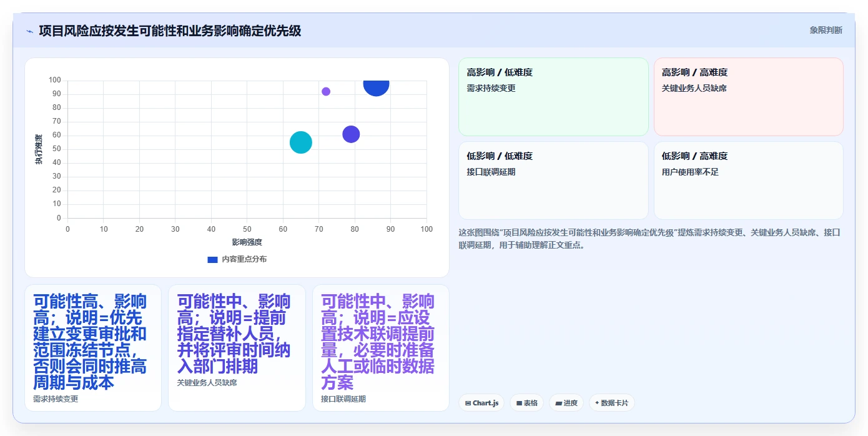This screenshot has height=436, width=868.
Task: Click 接口联调延期 text in quadrant card
Action: [491, 172]
